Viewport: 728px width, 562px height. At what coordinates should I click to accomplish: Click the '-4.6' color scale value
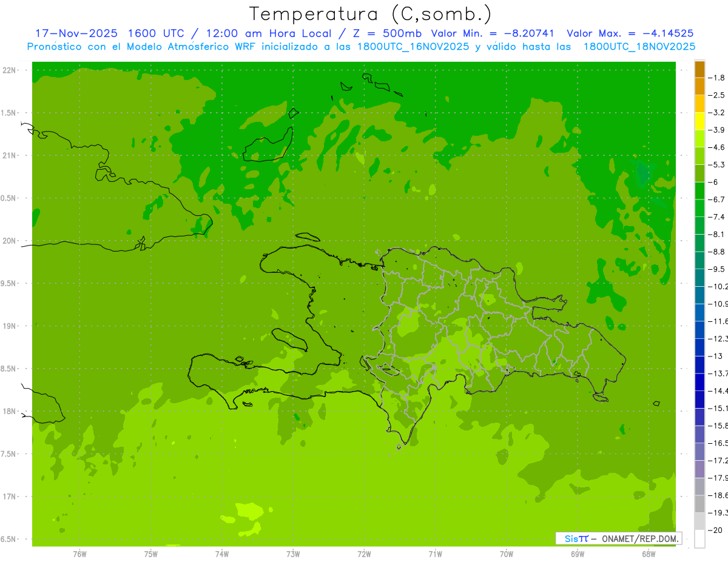click(716, 147)
